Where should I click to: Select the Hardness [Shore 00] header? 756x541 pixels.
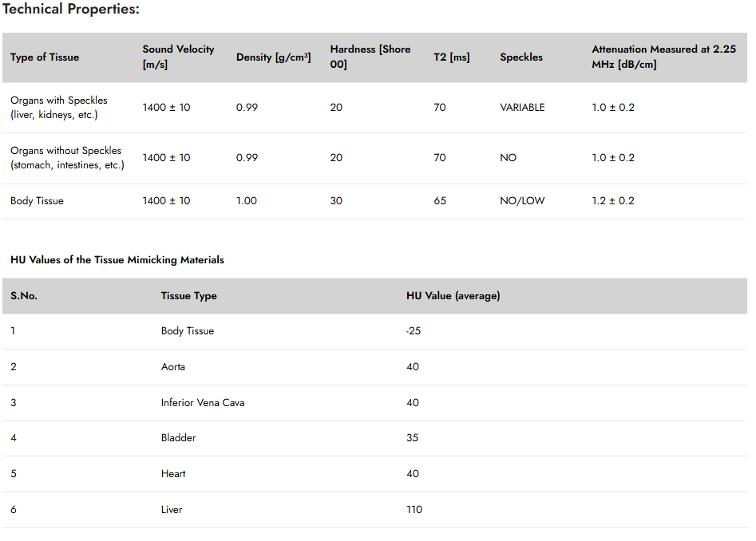coord(370,57)
